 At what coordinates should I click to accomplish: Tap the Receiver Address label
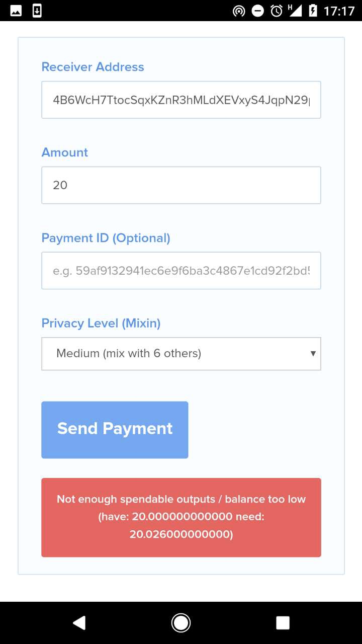[x=93, y=67]
